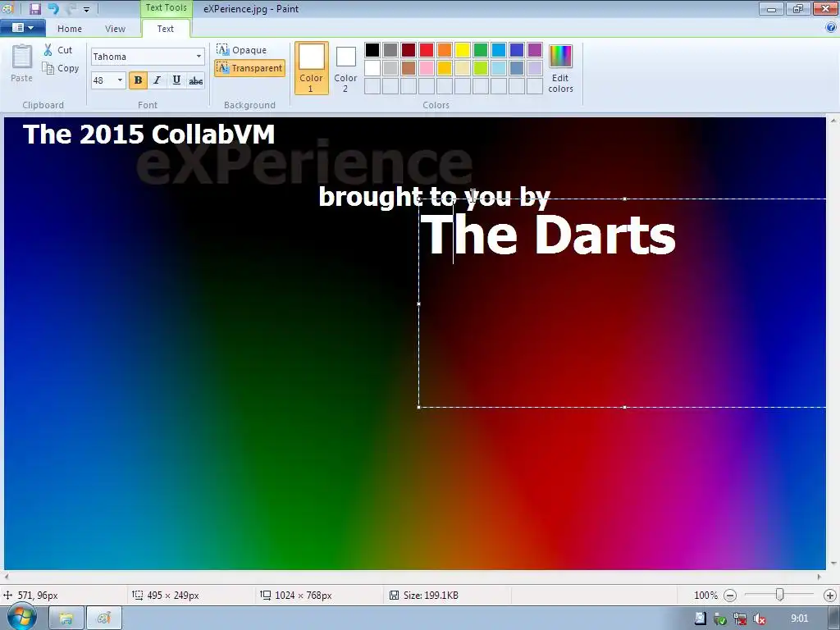Click the Text Tools contextual tab header
840x630 pixels.
click(x=166, y=8)
